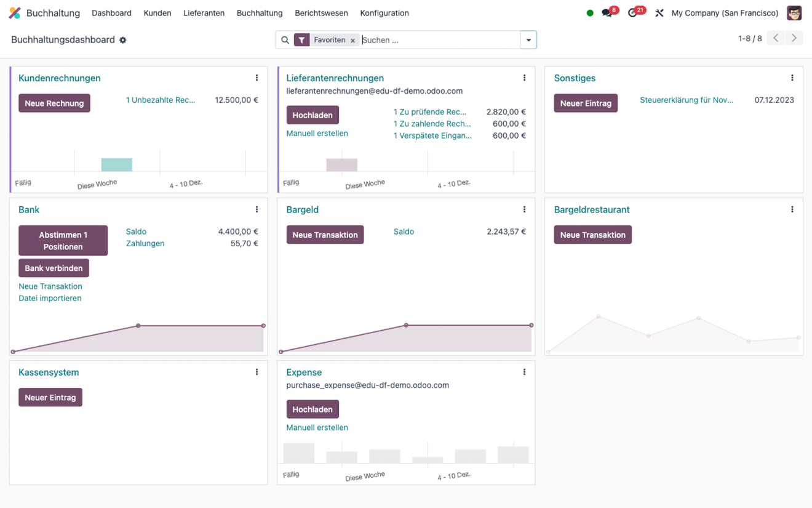Open Bank card three-dot menu
The width and height of the screenshot is (812, 508).
(x=257, y=210)
